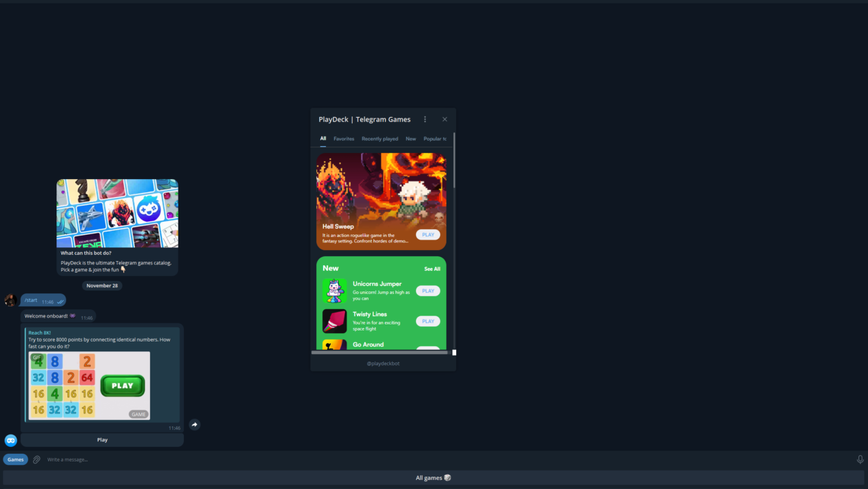Viewport: 868px width, 489px height.
Task: Click the bot description banner image
Action: (x=117, y=214)
